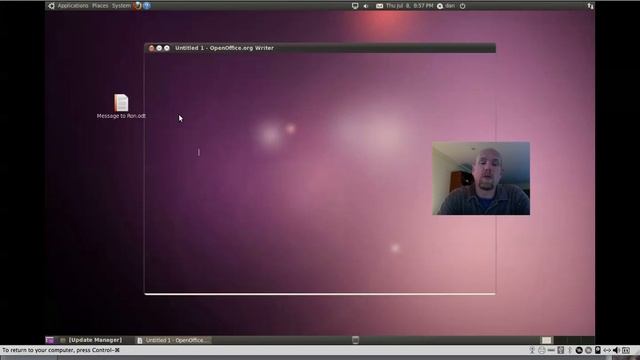Open the power session menu icon

pos(462,6)
